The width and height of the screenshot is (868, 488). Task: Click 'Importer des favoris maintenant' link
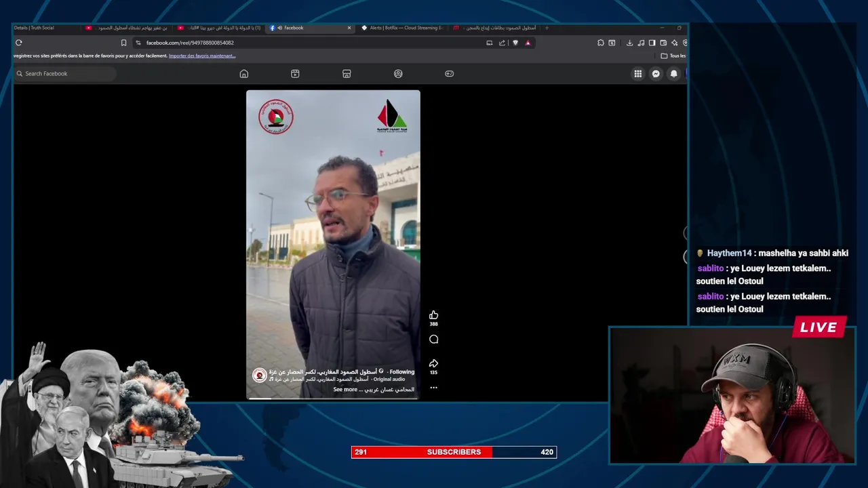click(x=202, y=56)
